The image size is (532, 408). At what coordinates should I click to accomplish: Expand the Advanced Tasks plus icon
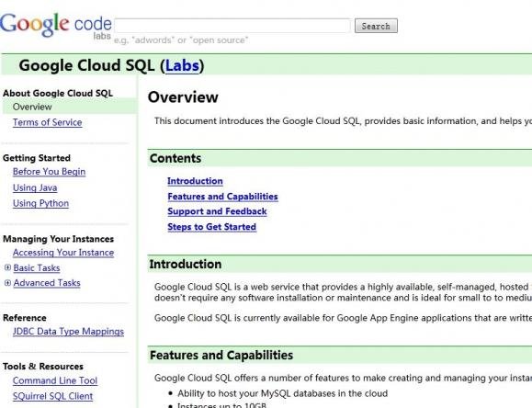7,283
